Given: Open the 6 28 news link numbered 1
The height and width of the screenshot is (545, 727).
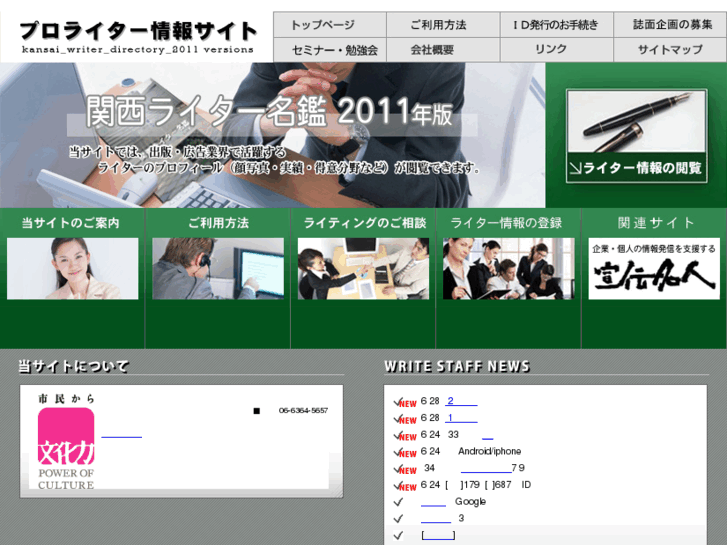Looking at the screenshot, I should pos(461,418).
